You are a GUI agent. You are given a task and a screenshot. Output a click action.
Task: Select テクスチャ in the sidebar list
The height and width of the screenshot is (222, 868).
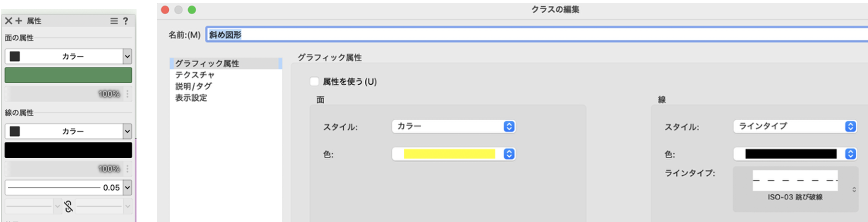click(195, 75)
